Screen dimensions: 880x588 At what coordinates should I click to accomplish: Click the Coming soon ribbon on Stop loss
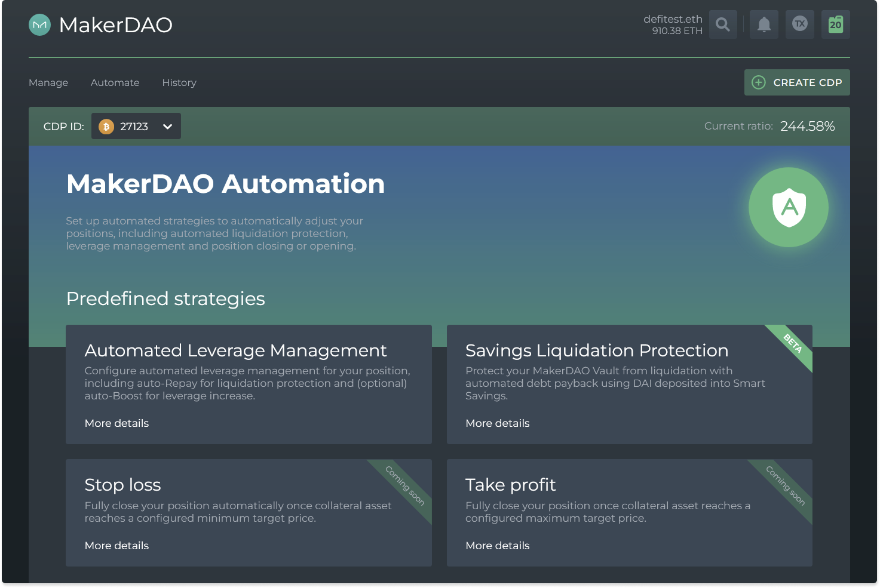coord(404,486)
